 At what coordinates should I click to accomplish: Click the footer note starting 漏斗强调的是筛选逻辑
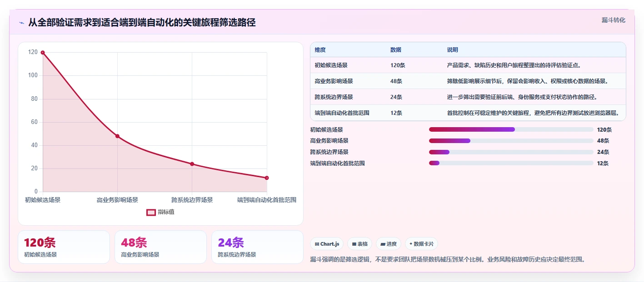(x=448, y=259)
